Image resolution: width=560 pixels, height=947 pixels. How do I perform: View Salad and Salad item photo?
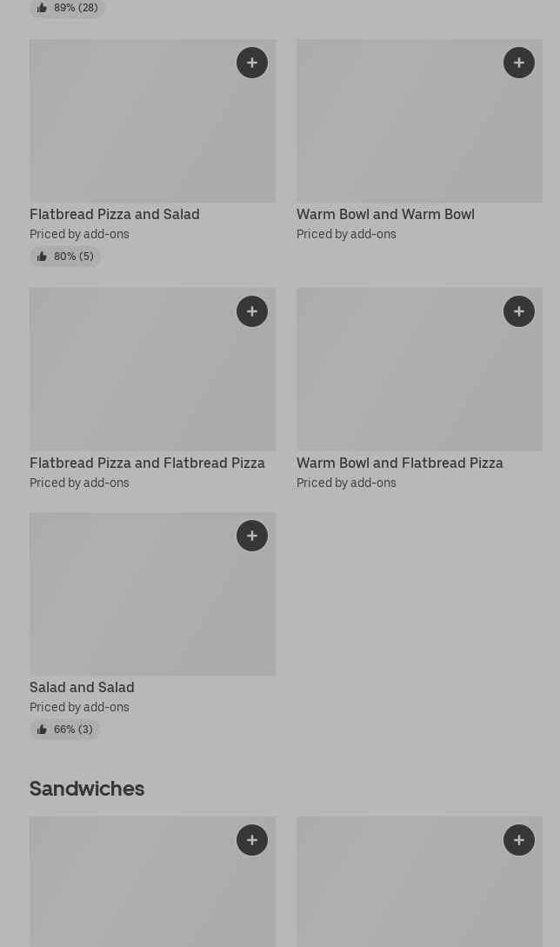pos(130,600)
